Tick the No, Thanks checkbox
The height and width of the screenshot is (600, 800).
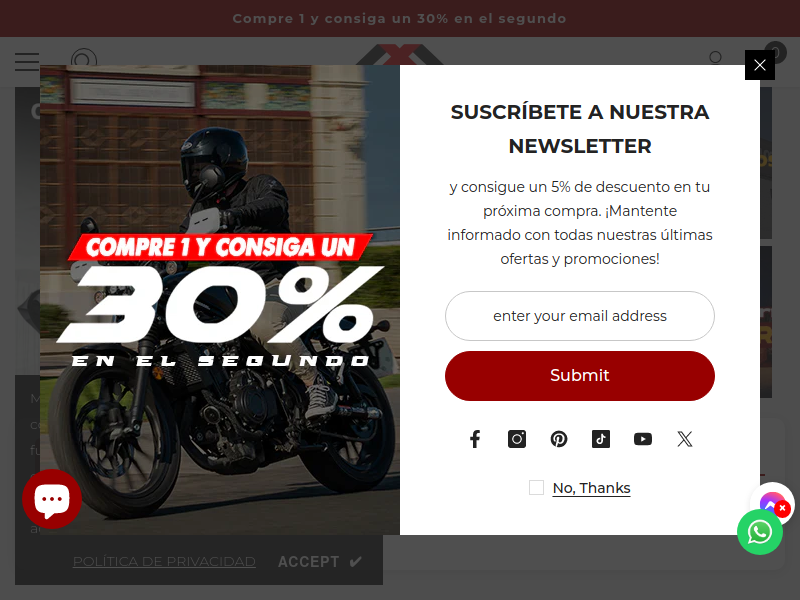(536, 487)
